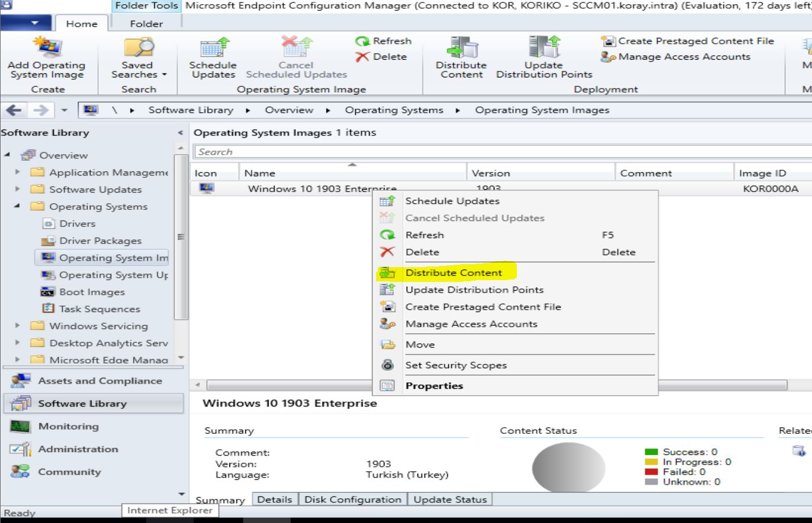Switch to the Home ribbon tab
Viewport: 812px width, 523px height.
click(x=82, y=24)
